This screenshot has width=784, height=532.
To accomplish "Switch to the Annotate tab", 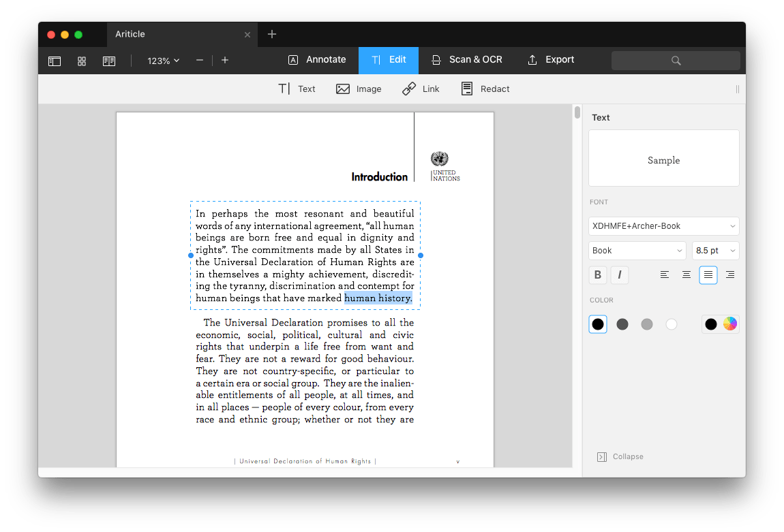I will point(317,60).
